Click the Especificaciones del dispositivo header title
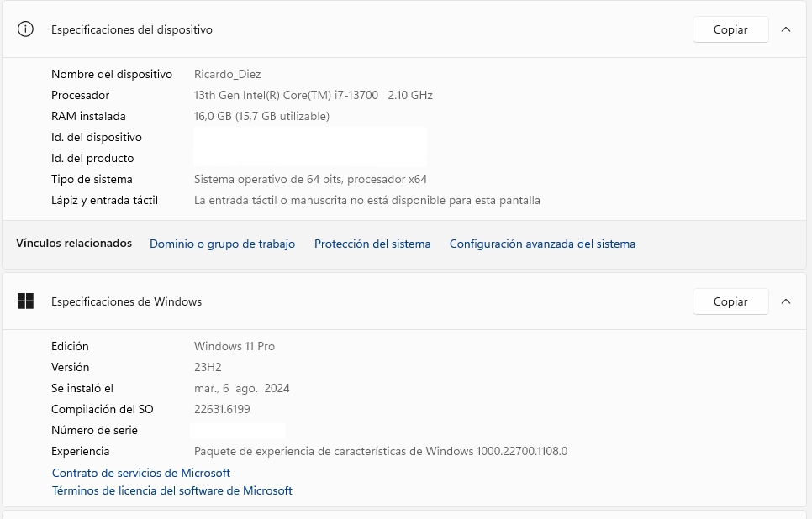812x519 pixels. 132,29
